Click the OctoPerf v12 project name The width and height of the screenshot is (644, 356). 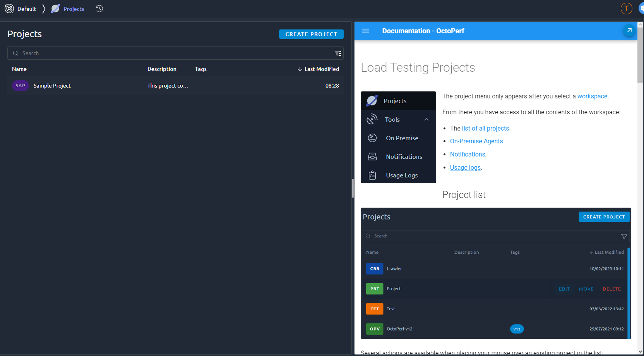point(399,329)
